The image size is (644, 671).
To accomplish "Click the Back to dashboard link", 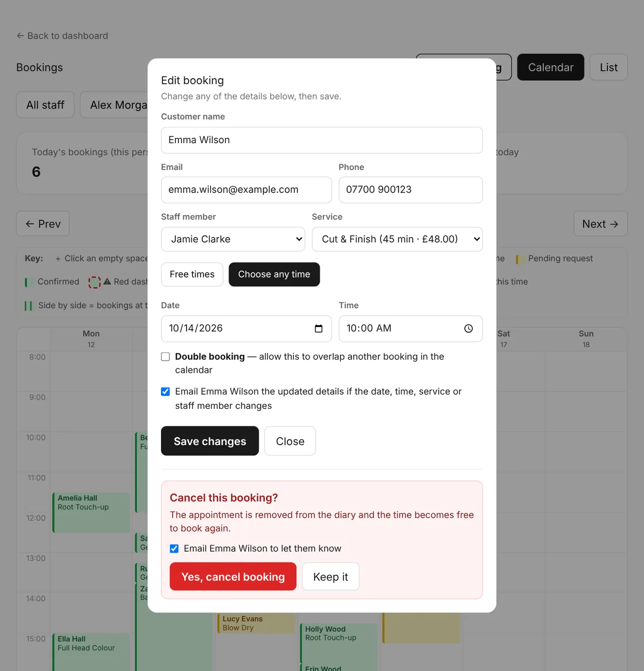I will (x=62, y=36).
